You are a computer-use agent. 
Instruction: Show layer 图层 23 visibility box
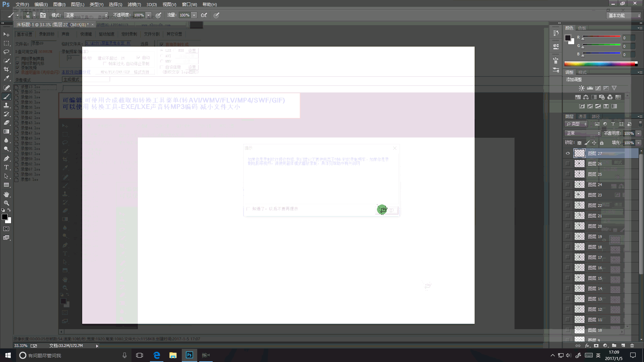(x=568, y=195)
